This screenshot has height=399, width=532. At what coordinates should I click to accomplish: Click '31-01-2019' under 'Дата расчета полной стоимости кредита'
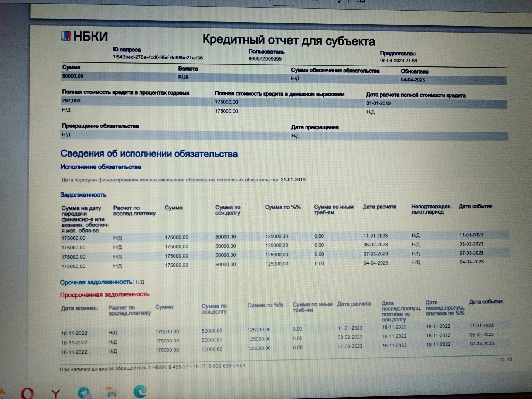378,103
